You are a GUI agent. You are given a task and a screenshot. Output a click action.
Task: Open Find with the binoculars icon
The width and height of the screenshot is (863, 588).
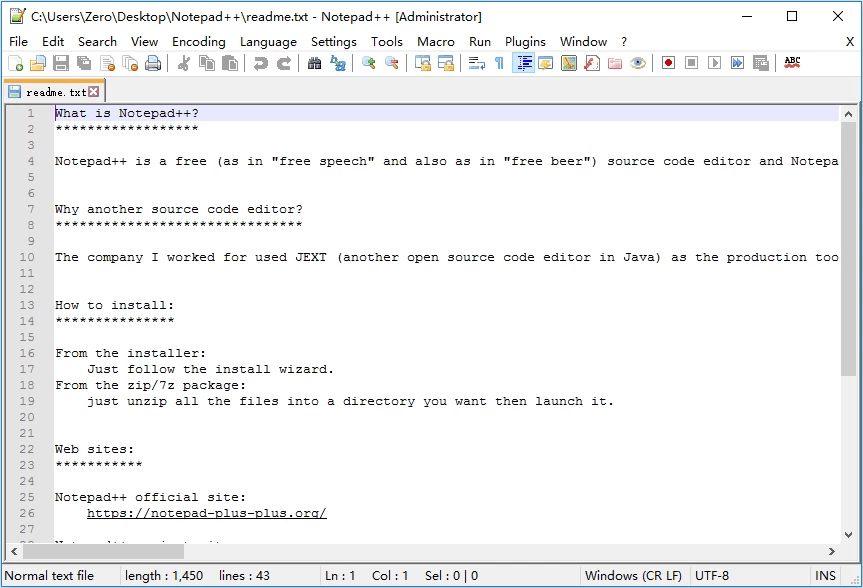click(315, 63)
